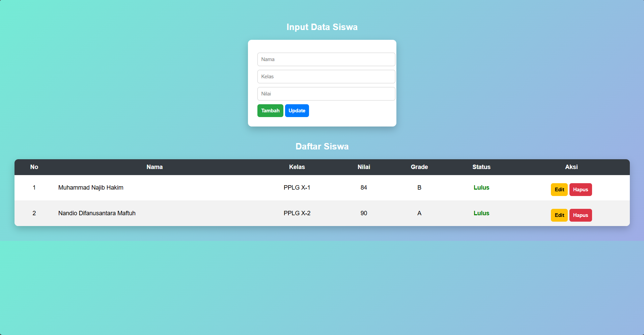
Task: Click the score 90 cell
Action: point(364,213)
